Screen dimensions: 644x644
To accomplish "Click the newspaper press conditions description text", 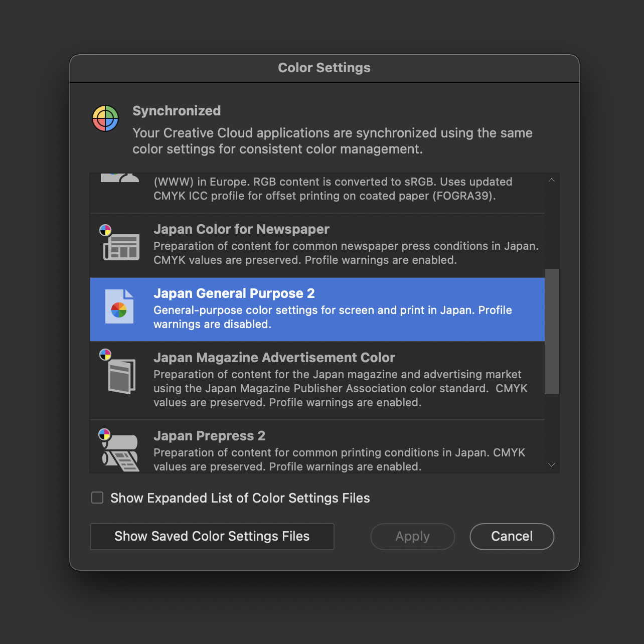I will click(346, 253).
